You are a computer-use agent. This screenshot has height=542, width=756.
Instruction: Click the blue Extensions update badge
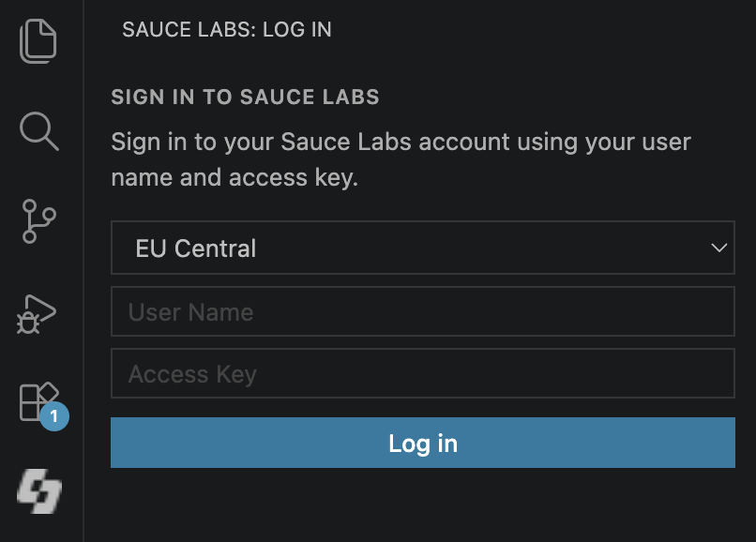(54, 416)
